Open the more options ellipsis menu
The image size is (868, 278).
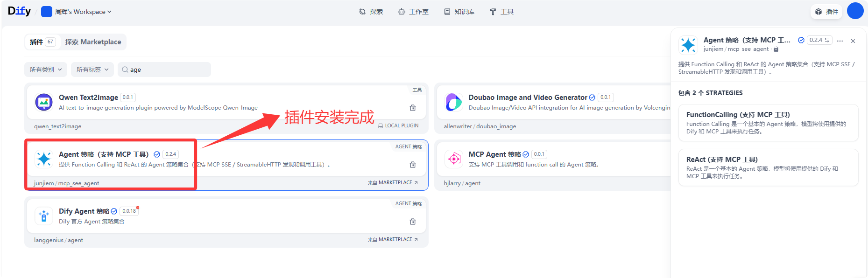(840, 41)
